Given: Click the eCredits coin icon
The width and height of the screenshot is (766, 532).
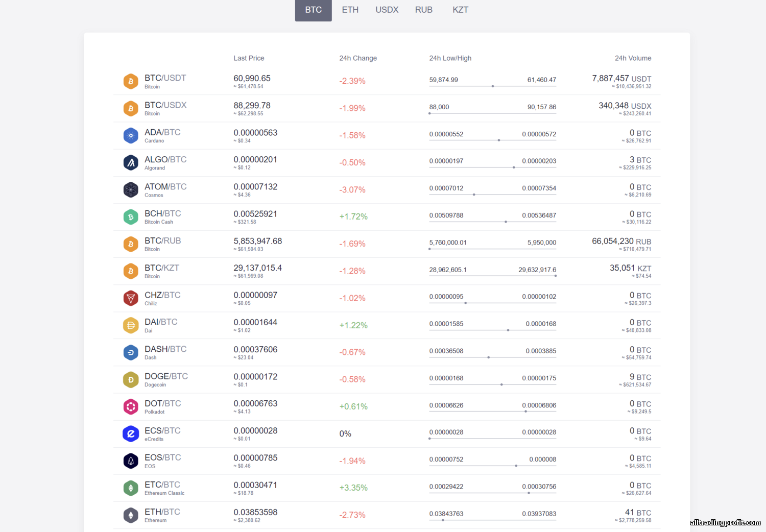Looking at the screenshot, I should (131, 434).
